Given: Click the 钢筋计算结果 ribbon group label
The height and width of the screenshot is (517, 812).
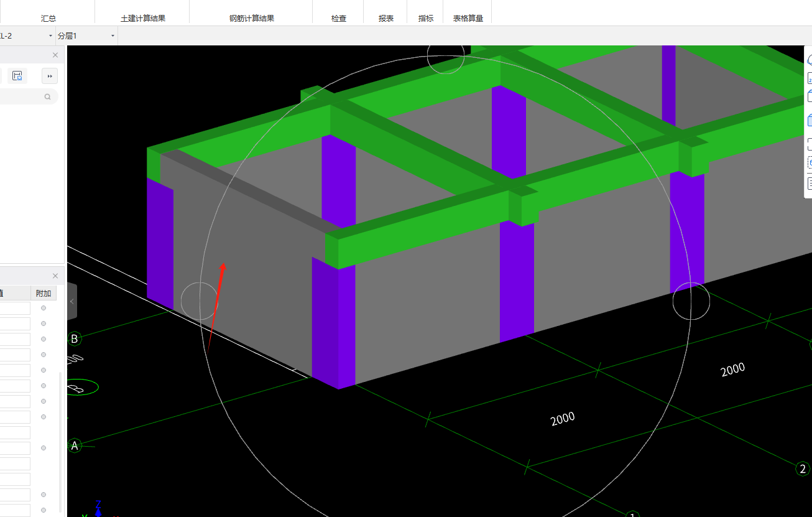Looking at the screenshot, I should click(x=252, y=19).
